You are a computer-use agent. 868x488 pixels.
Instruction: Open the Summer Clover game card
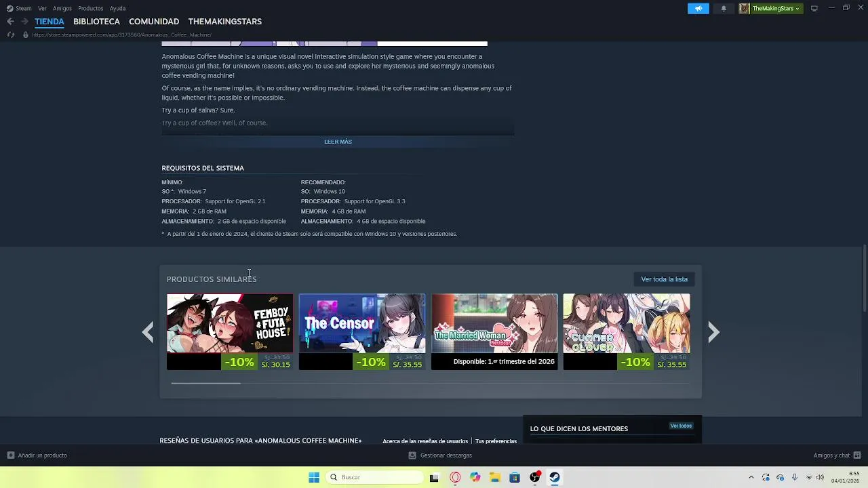(627, 331)
